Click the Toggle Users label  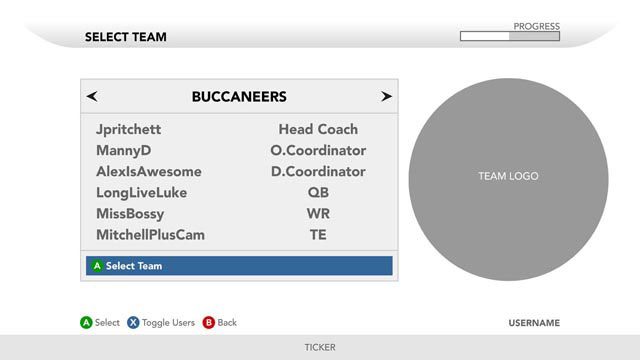pyautogui.click(x=168, y=322)
